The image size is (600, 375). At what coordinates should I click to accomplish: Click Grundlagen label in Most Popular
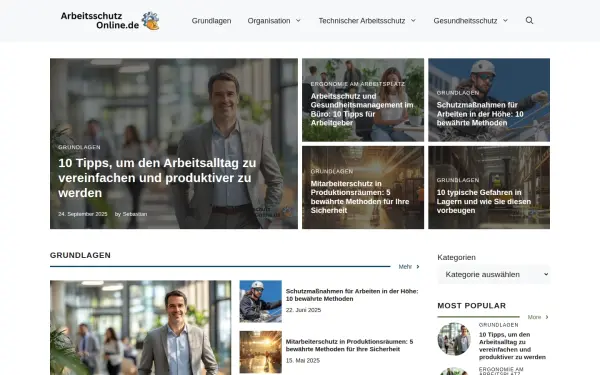tap(499, 325)
